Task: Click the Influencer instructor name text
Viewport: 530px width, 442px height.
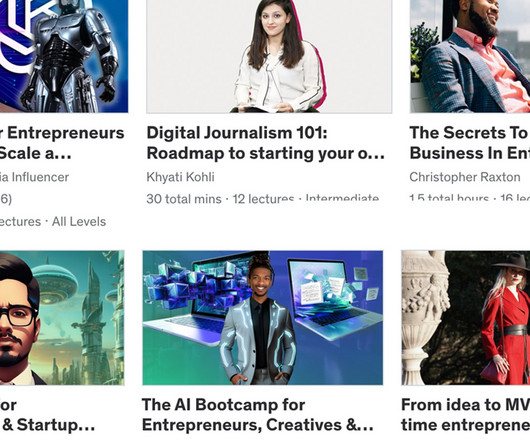Action: click(34, 177)
